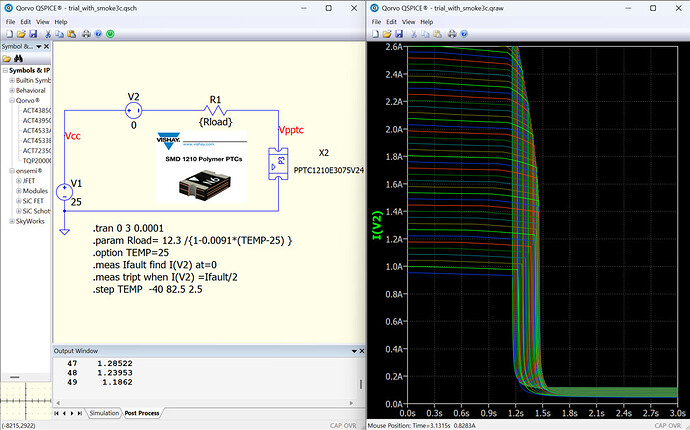Switch to the Simulation output tab
Viewport: 690px width, 430px height.
104,413
